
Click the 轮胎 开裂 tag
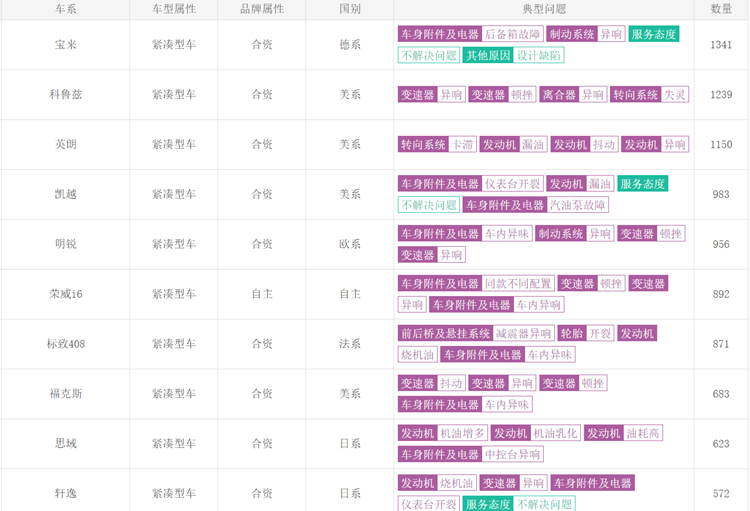click(x=586, y=333)
